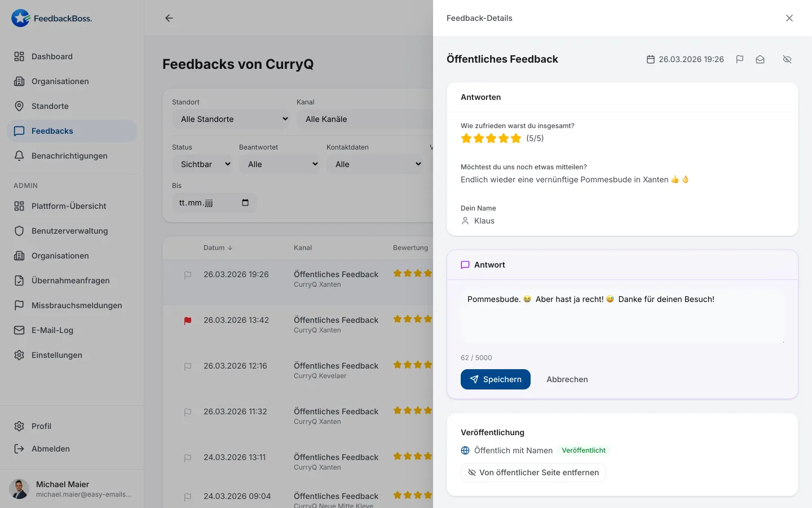
Task: Open the Dashboard menu item
Action: click(72, 56)
